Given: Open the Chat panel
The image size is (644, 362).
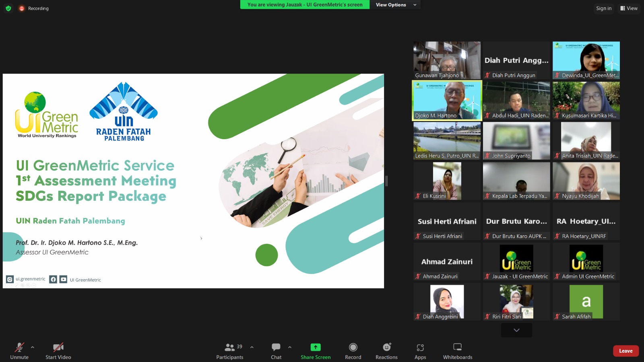Looking at the screenshot, I should click(x=276, y=351).
